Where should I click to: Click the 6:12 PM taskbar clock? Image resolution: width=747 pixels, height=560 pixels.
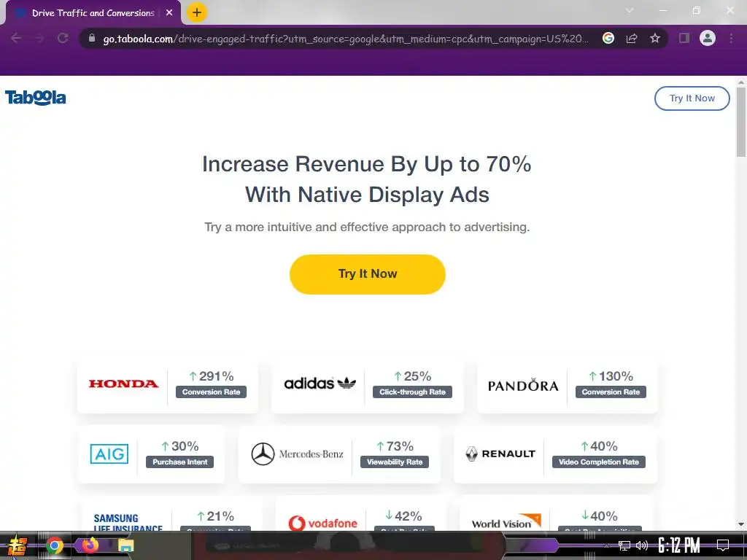pyautogui.click(x=679, y=545)
